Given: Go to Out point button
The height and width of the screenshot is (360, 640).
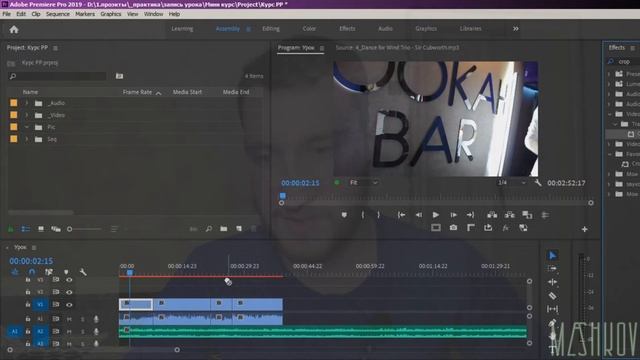Looking at the screenshot, I should (470, 215).
